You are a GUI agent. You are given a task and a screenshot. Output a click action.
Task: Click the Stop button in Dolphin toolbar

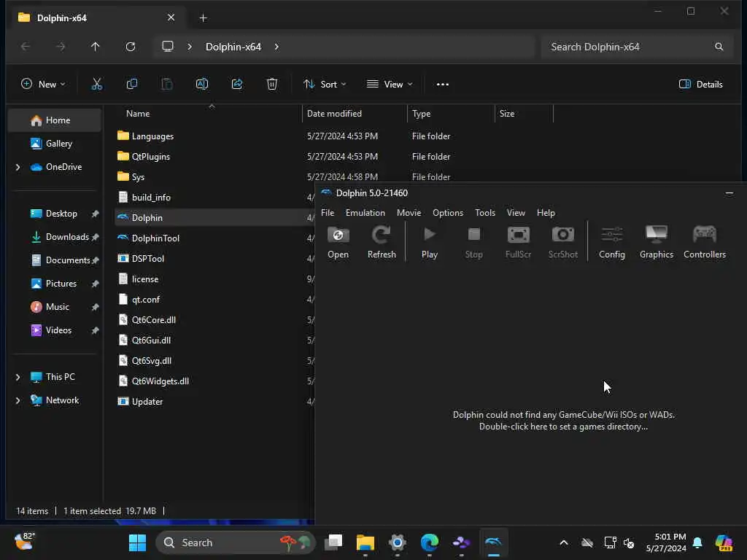point(473,242)
